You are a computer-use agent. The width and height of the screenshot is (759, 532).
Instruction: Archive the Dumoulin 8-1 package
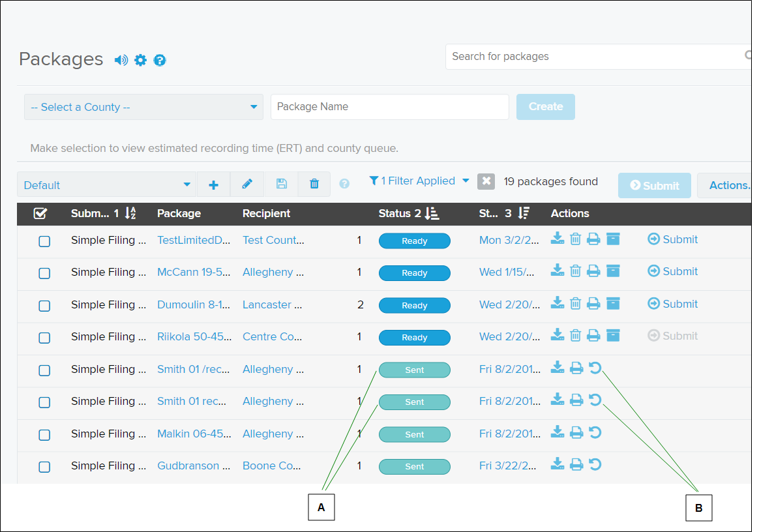coord(613,303)
